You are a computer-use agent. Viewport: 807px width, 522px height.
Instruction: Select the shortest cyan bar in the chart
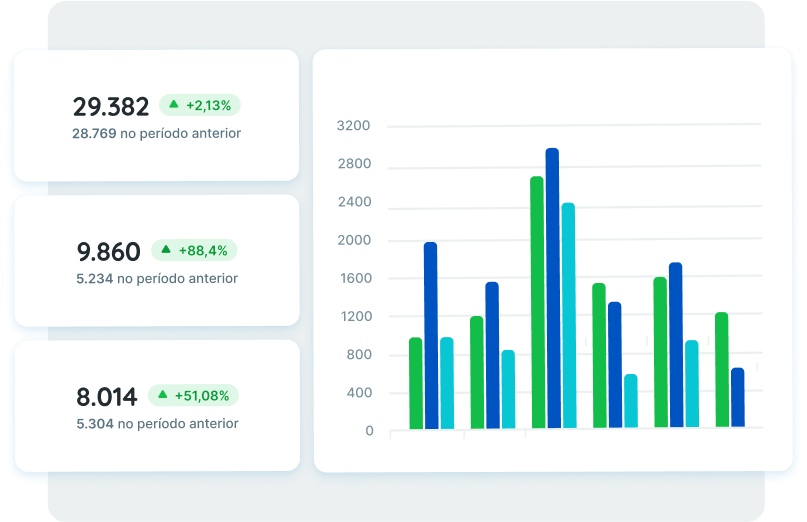coord(630,401)
